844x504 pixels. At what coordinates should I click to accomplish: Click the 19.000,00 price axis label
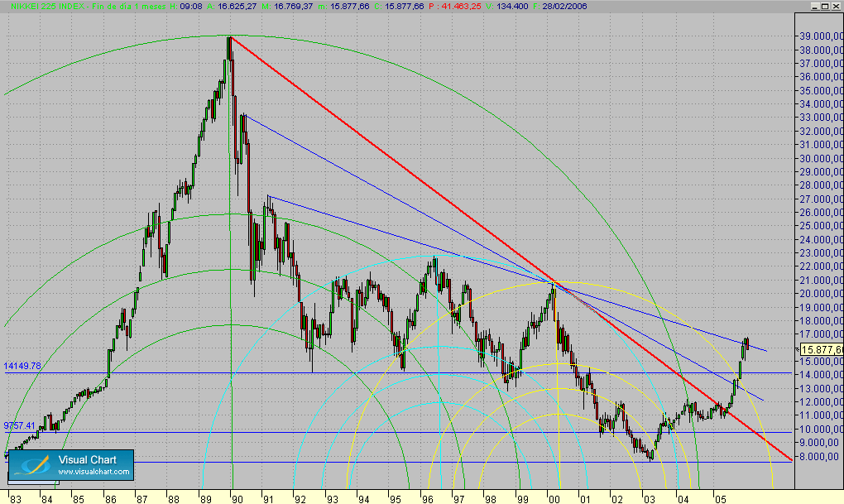822,308
